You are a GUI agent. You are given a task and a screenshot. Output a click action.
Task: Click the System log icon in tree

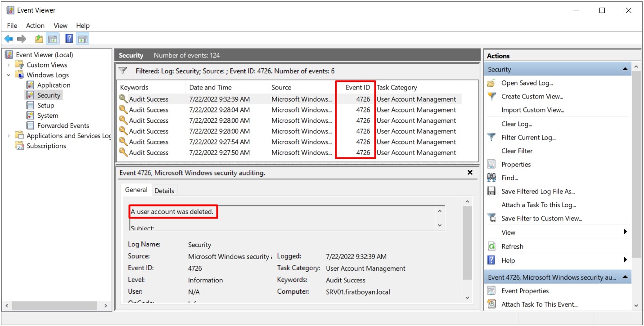[30, 116]
